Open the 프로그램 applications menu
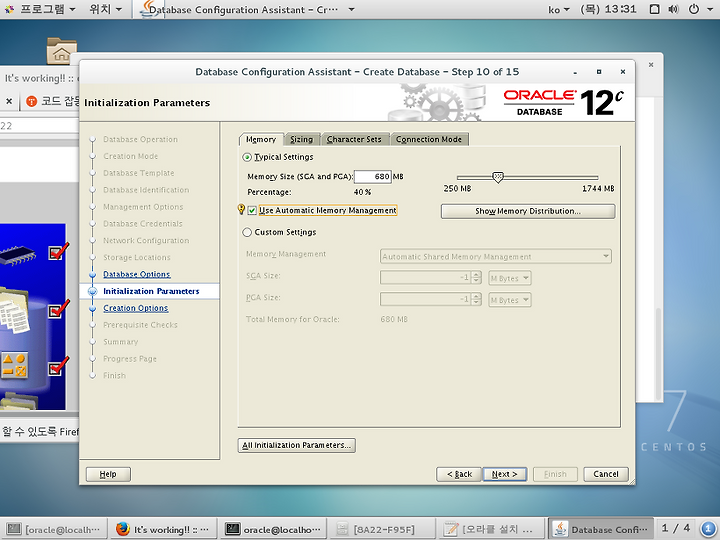Viewport: 720px width, 540px height. point(47,9)
